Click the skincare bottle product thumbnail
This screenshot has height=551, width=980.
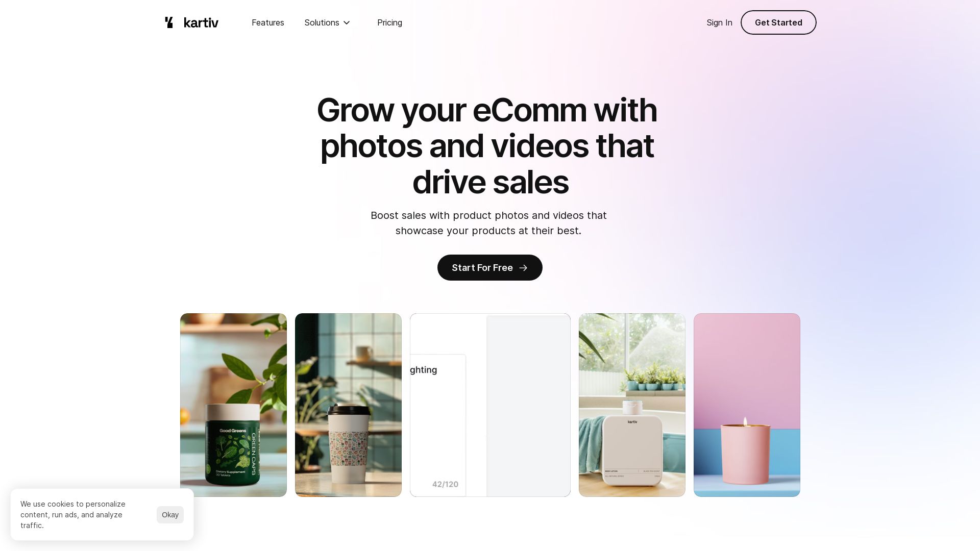pos(631,405)
